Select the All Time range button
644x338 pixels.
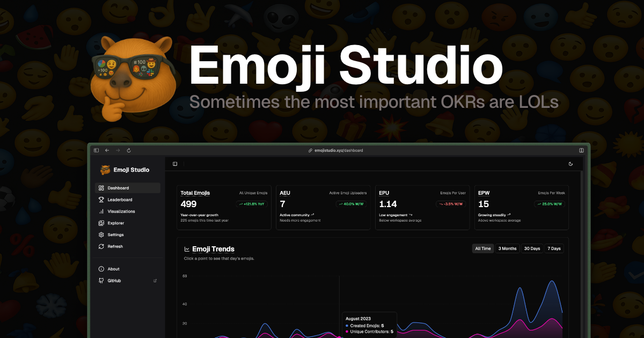coord(483,248)
